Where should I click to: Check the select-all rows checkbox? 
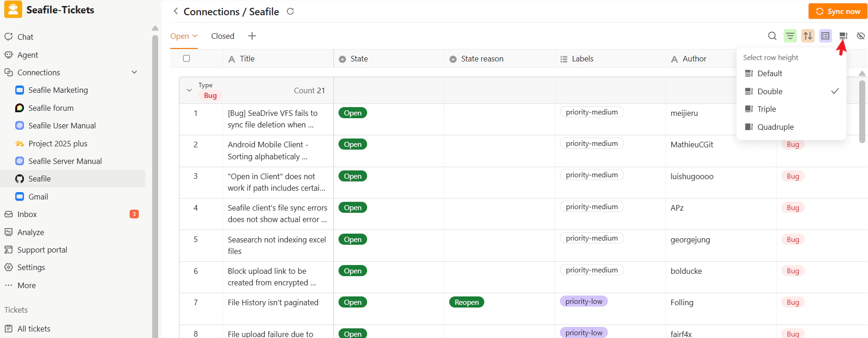click(x=186, y=58)
